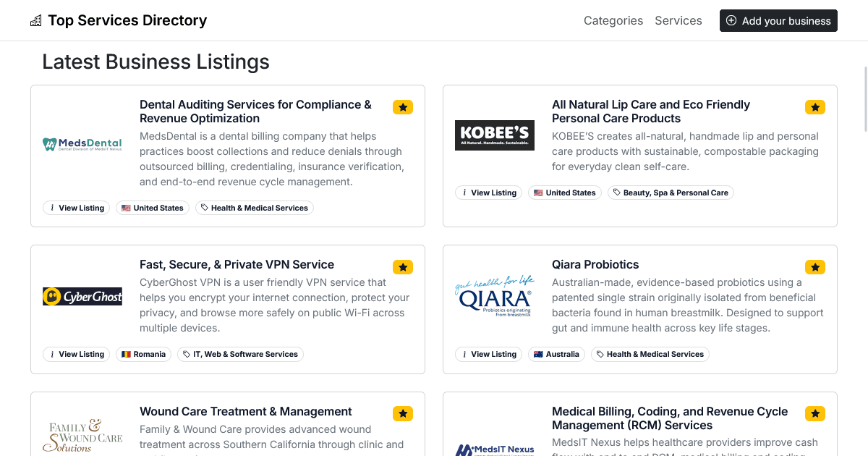Toggle the star on Wound Care Treatment listing
Viewport: 868px width, 456px height.
click(402, 413)
